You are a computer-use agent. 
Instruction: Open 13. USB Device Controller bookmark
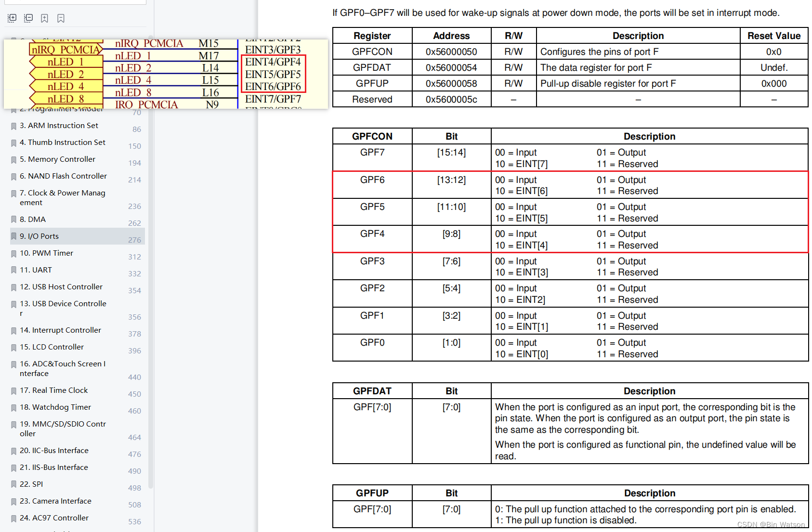pos(63,308)
